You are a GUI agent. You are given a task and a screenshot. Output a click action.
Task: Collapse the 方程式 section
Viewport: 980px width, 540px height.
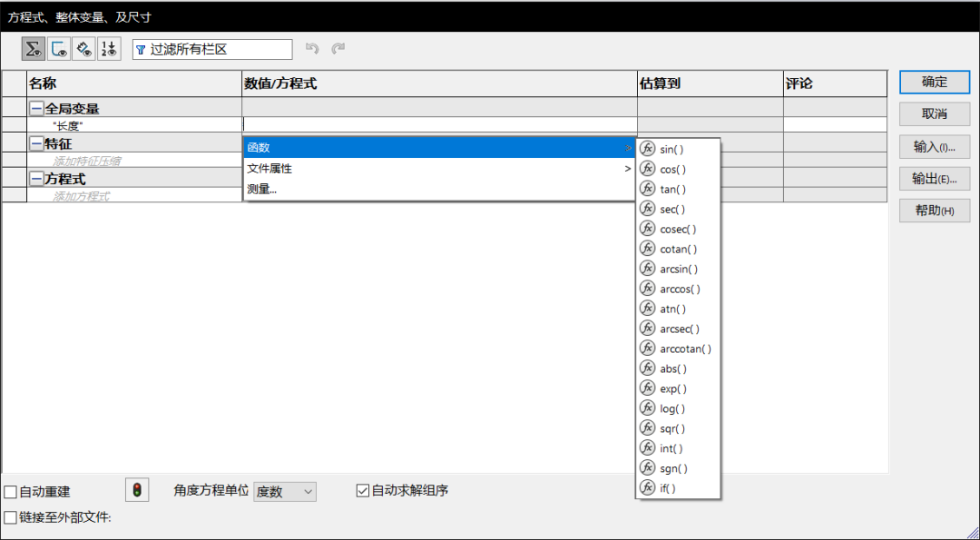36,179
